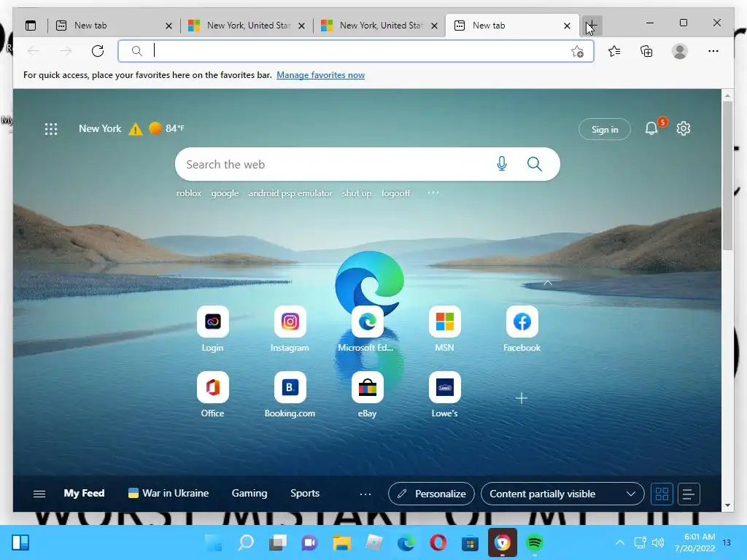The width and height of the screenshot is (747, 560).
Task: Click suggested search google
Action: 225,193
